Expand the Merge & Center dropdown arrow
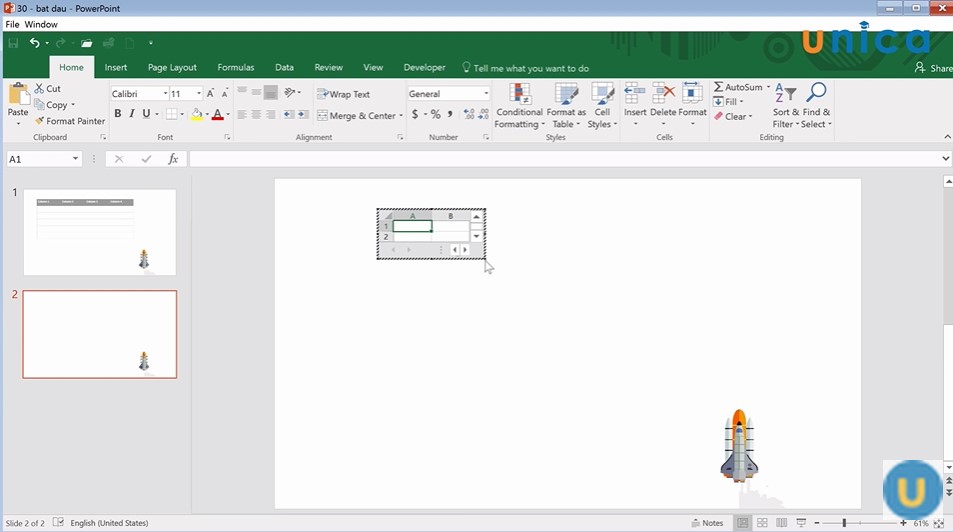953x532 pixels. [x=401, y=116]
